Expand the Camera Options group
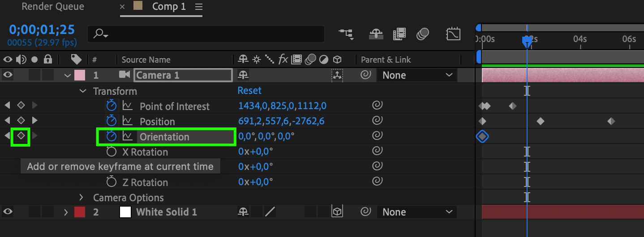Viewport: 644px width, 237px height. point(82,197)
